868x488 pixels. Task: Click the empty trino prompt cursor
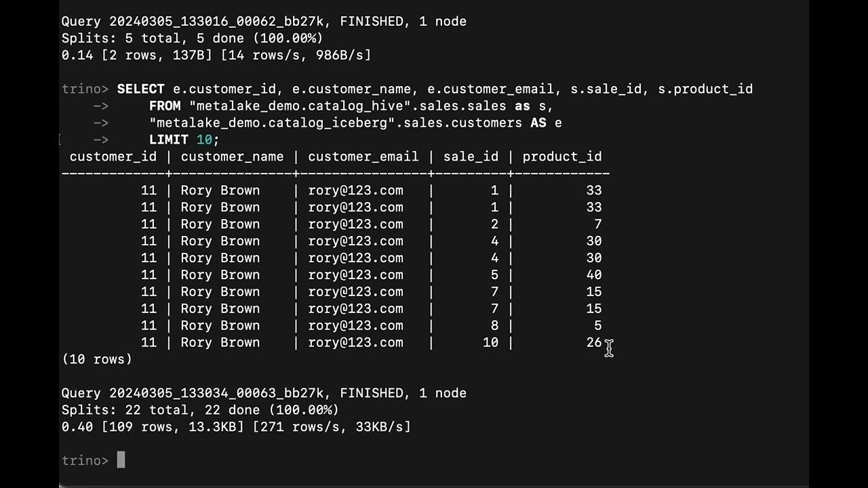point(121,461)
